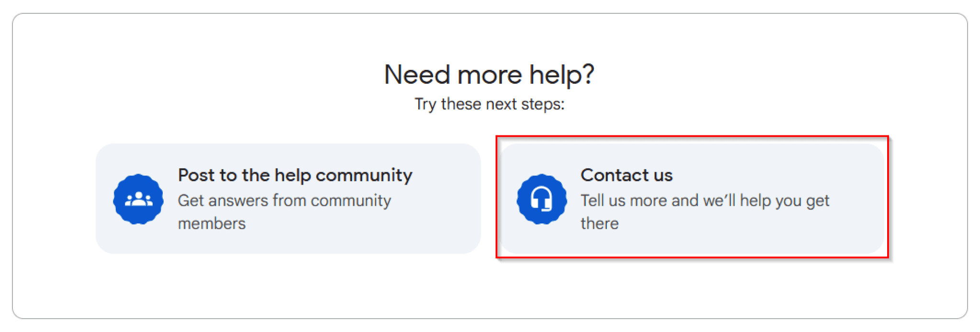Click the community people icon
This screenshot has height=332, width=980.
[138, 199]
